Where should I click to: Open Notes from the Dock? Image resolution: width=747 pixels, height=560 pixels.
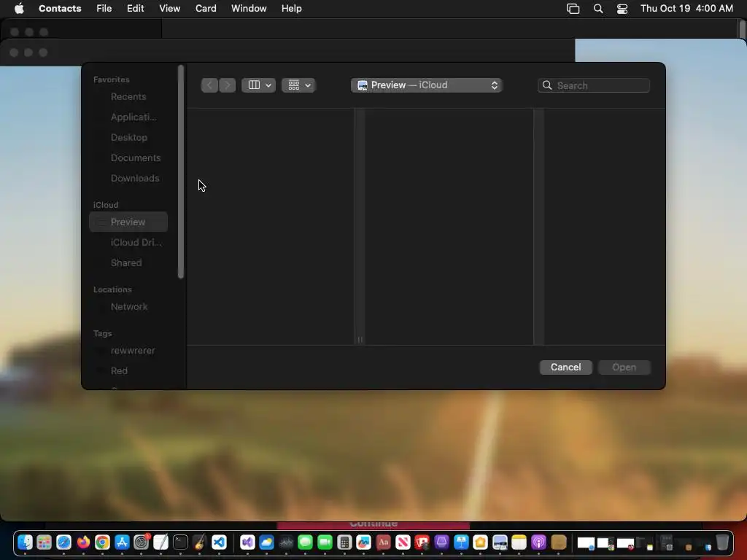[519, 542]
